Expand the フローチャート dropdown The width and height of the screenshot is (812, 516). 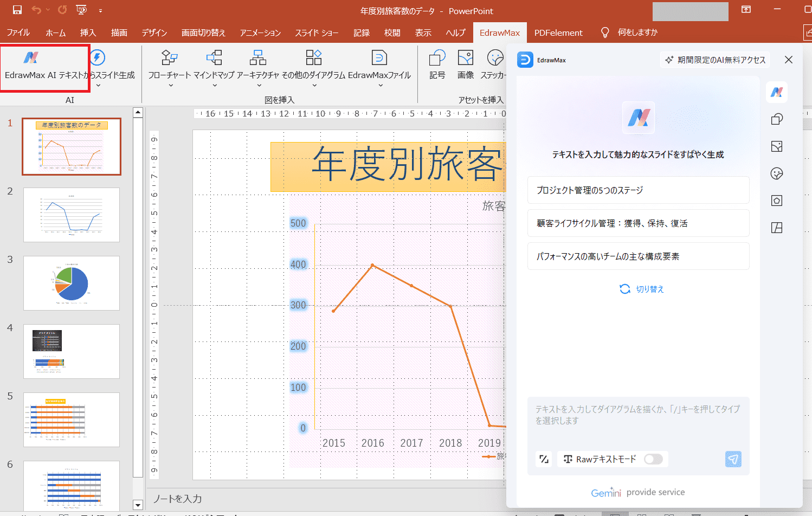pyautogui.click(x=170, y=85)
